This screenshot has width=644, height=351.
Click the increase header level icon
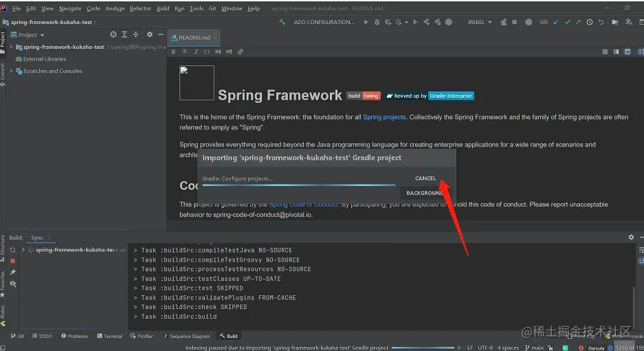tap(229, 52)
